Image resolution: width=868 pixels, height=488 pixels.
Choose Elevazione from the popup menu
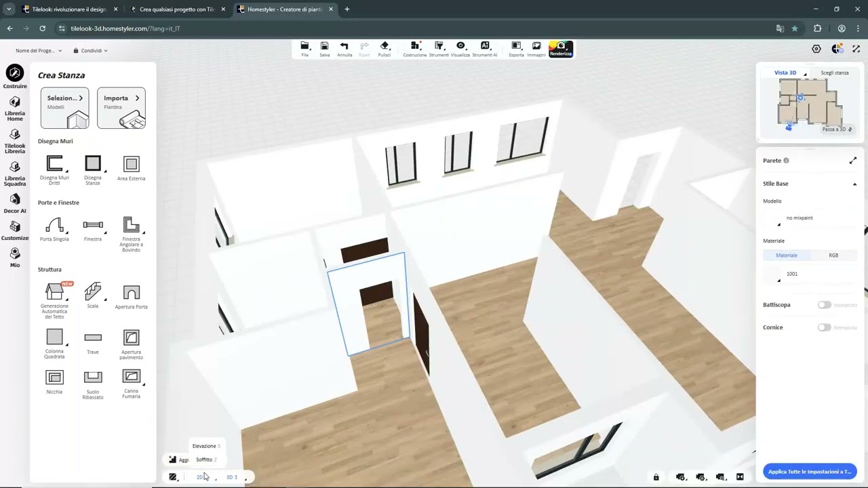click(x=206, y=446)
